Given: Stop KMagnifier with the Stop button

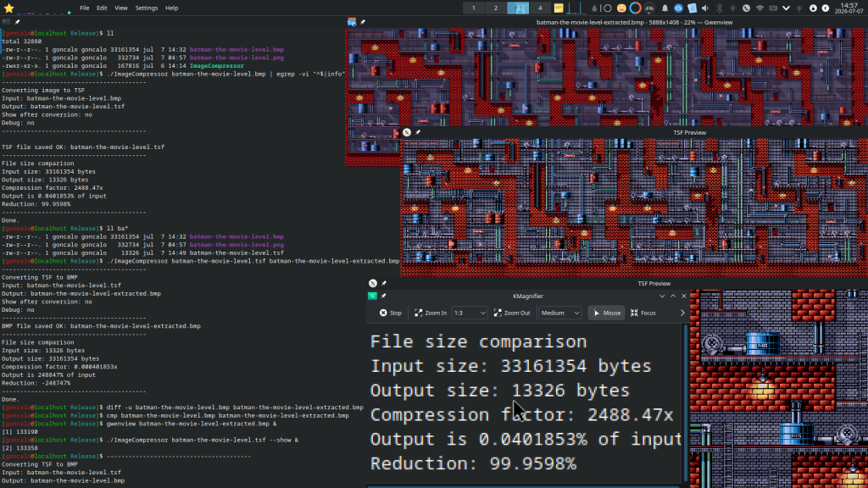Looking at the screenshot, I should (x=391, y=313).
